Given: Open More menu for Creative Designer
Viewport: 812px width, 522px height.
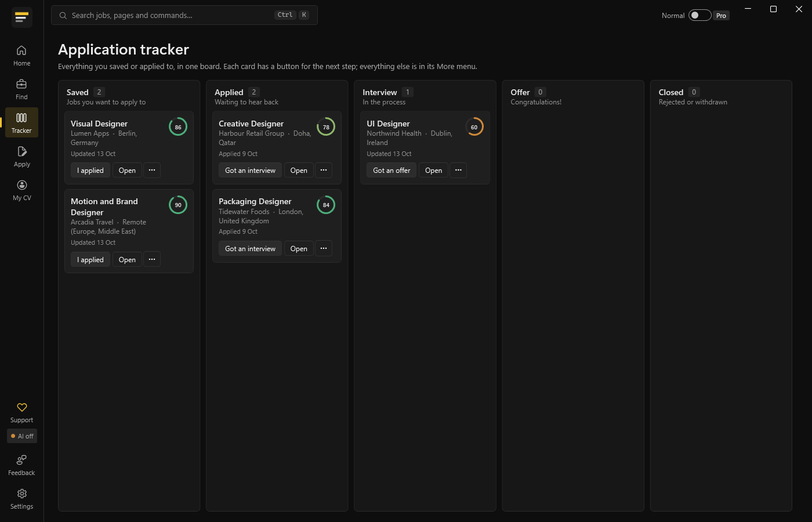Looking at the screenshot, I should (x=324, y=170).
